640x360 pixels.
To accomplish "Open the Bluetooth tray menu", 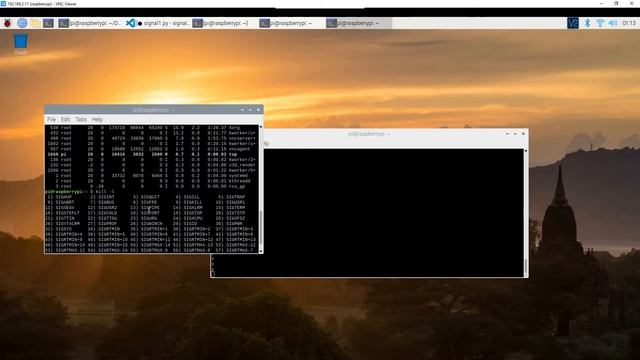I will coord(587,23).
